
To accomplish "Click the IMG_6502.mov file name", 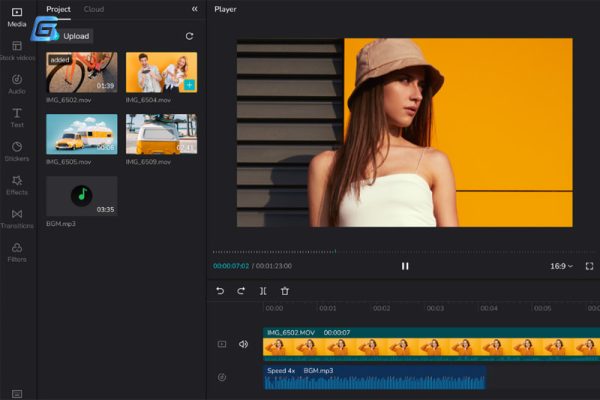I will 68,100.
